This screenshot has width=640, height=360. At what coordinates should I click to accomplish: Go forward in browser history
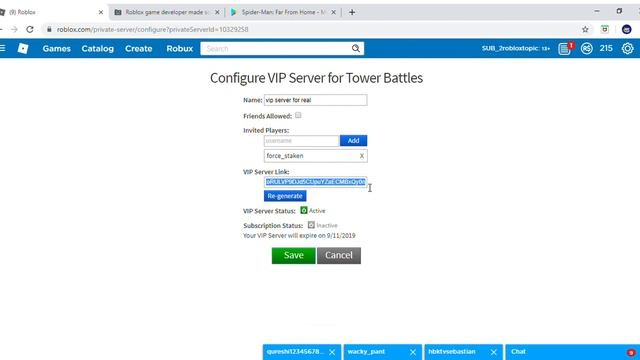[x=14, y=29]
